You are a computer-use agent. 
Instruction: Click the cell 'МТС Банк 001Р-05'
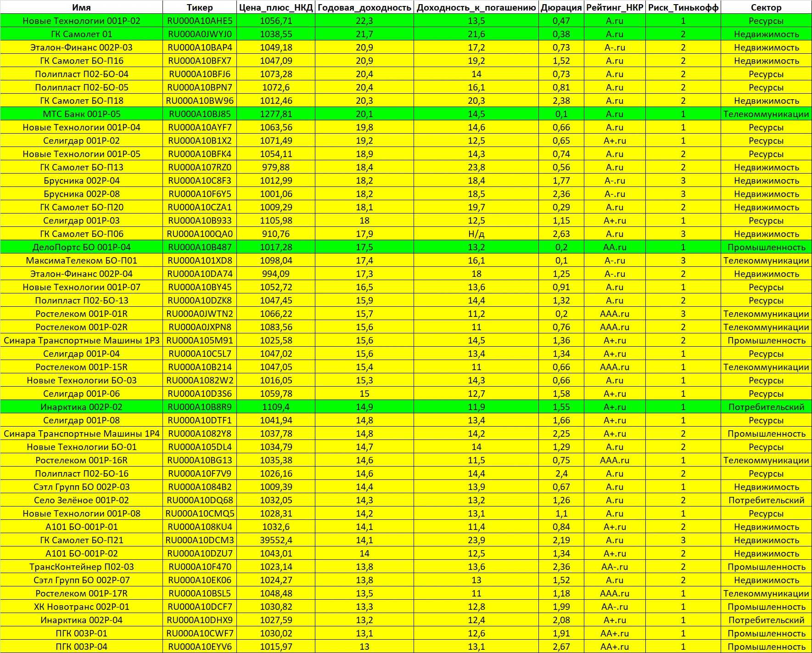point(82,114)
